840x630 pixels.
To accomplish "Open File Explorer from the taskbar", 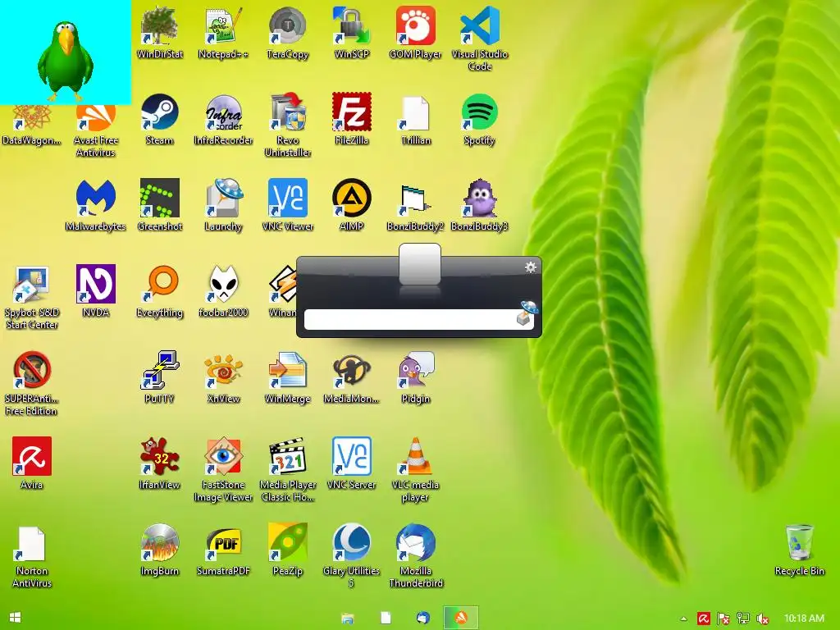I will [347, 619].
